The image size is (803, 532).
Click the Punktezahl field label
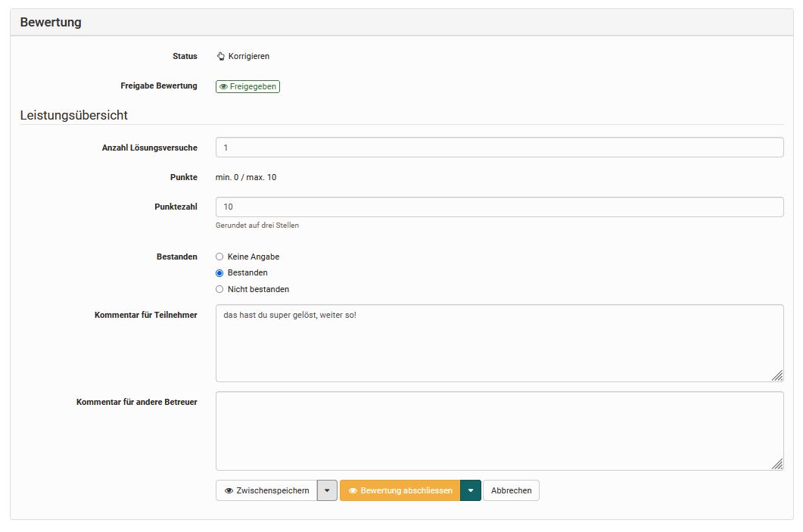[x=176, y=207]
